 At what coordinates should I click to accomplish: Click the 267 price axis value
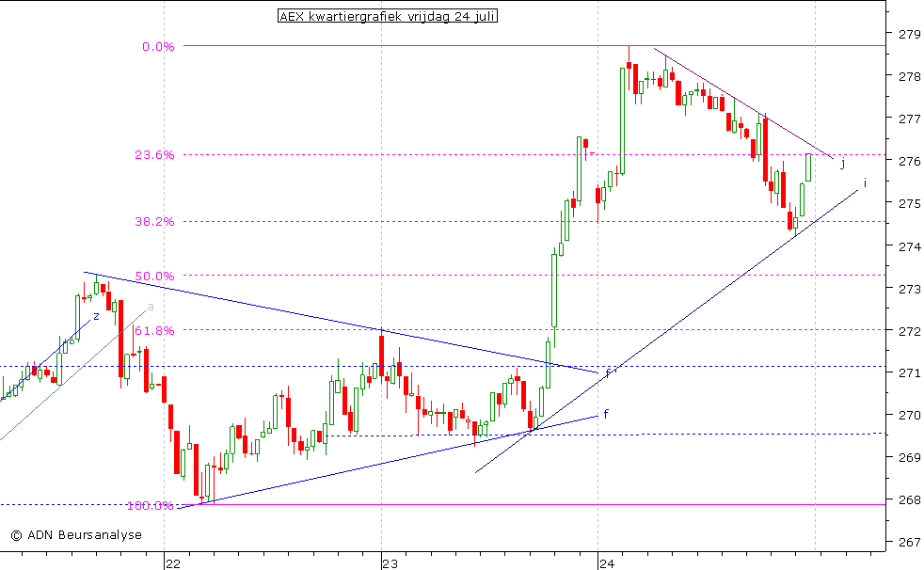909,542
